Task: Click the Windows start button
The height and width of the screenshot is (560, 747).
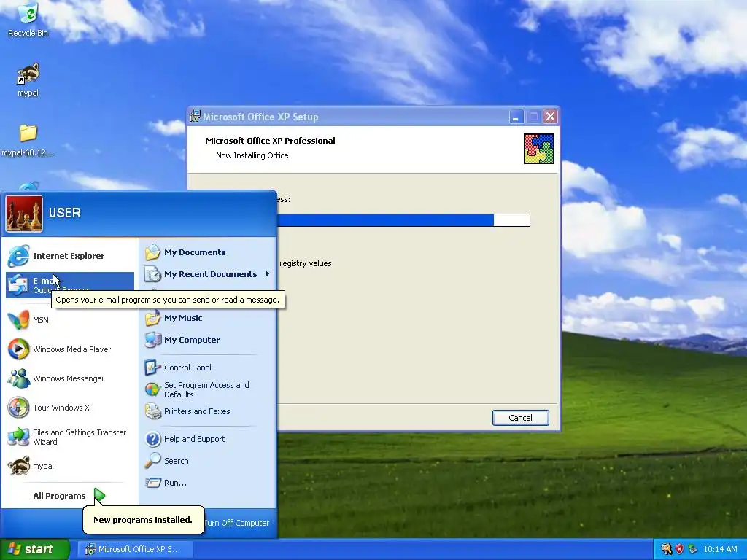Action: [x=34, y=549]
